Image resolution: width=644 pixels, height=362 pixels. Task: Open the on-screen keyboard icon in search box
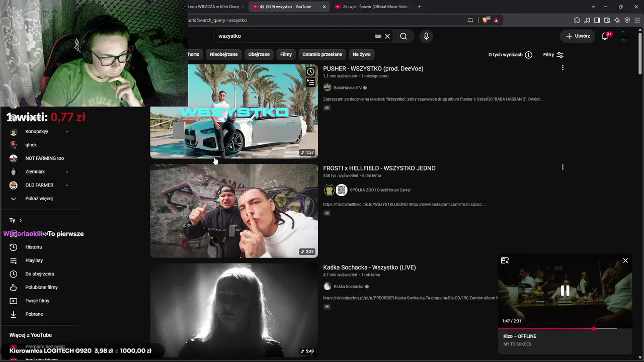tap(378, 36)
